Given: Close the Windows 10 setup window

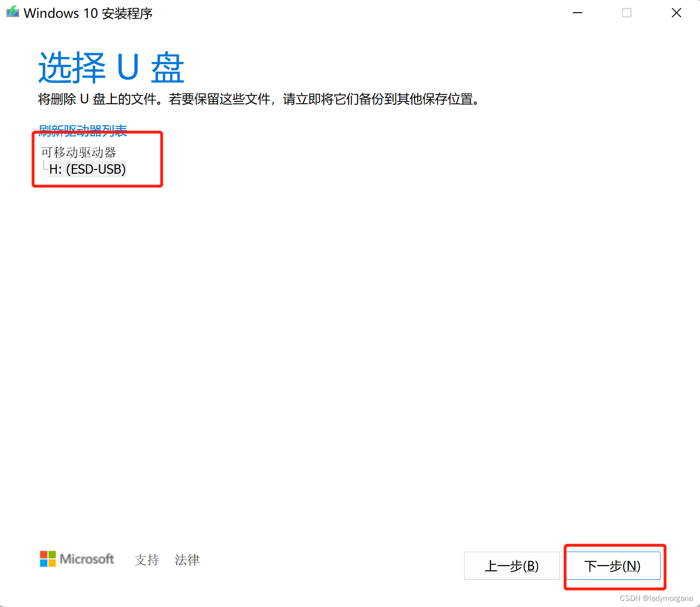Looking at the screenshot, I should coord(676,13).
